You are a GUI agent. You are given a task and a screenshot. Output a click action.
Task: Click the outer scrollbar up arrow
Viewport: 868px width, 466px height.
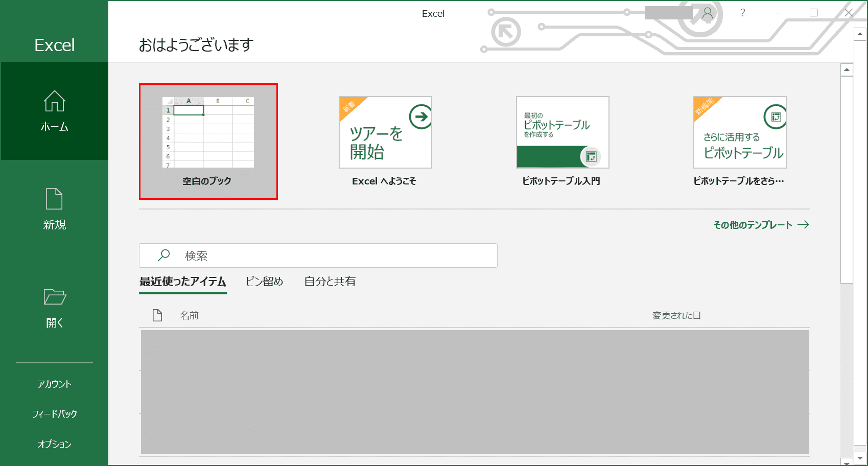860,34
